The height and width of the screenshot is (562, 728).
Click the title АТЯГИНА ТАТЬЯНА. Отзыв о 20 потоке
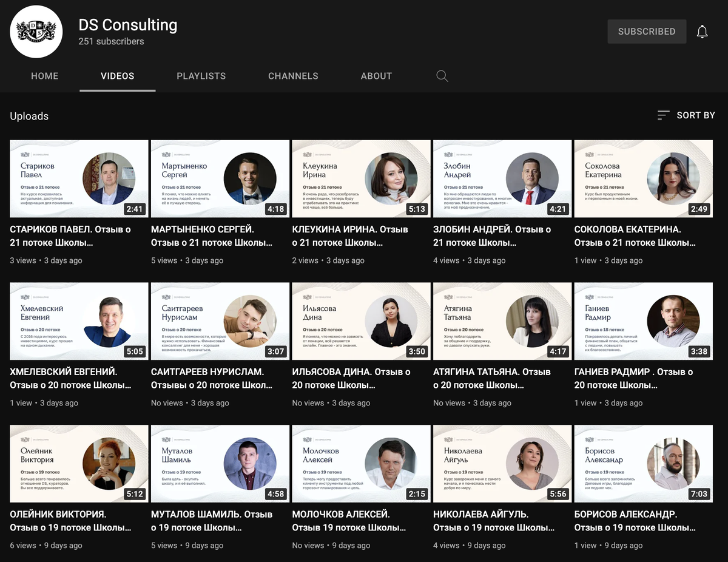point(492,378)
